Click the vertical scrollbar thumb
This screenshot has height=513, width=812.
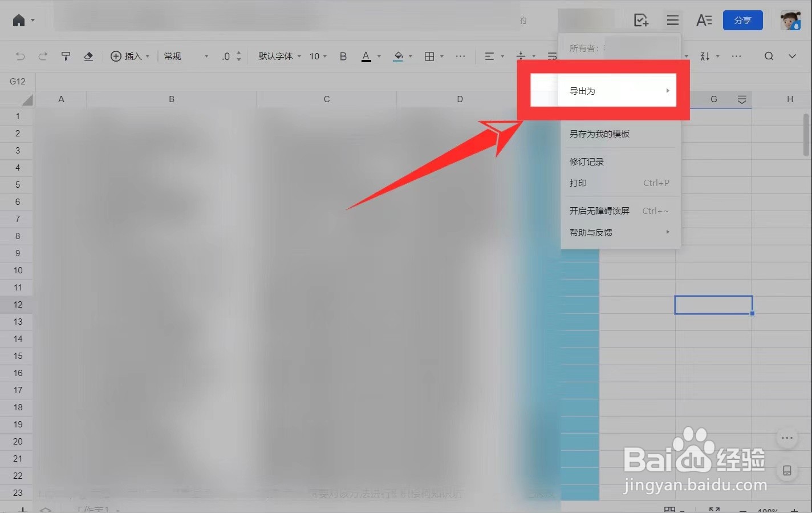(x=806, y=135)
